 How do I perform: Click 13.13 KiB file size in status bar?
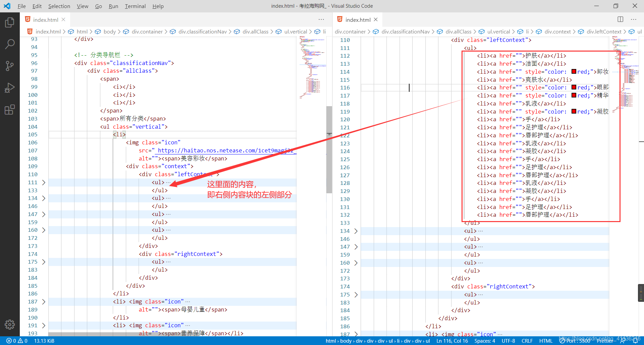[44, 341]
